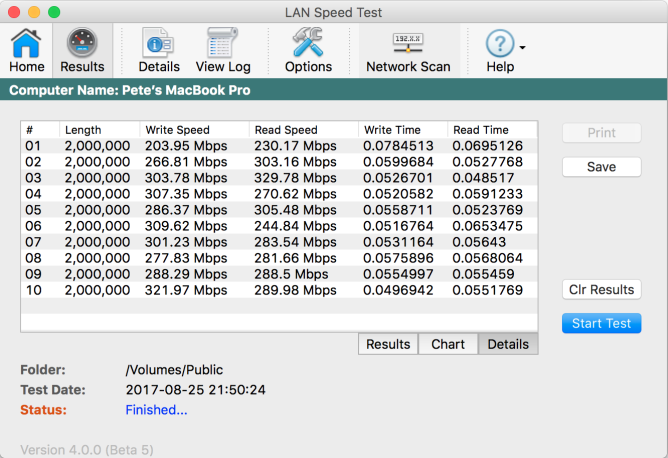Click the green window zoom button
The image size is (668, 458).
pyautogui.click(x=54, y=12)
